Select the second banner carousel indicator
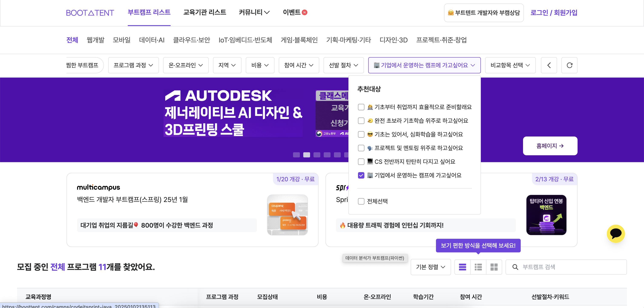This screenshot has width=644, height=308. [x=306, y=155]
